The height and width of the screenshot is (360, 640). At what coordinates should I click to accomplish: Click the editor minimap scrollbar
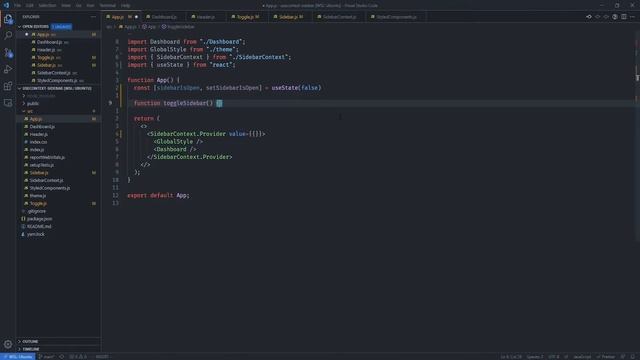click(638, 135)
